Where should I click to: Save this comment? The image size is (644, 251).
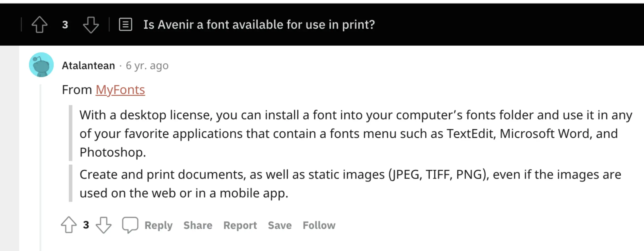pyautogui.click(x=280, y=225)
